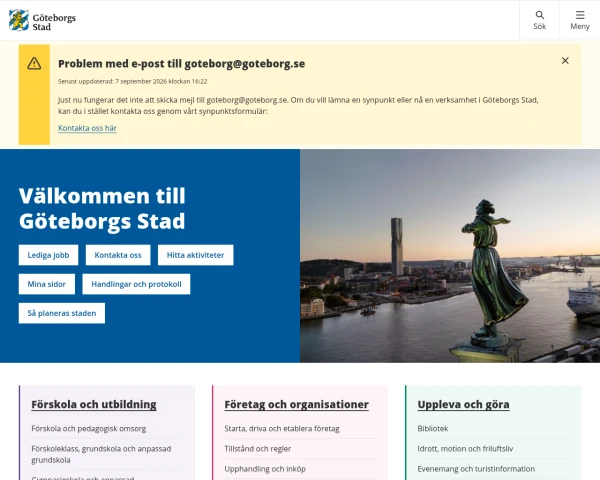
Task: Dismiss the e-post warning banner
Action: 565,60
